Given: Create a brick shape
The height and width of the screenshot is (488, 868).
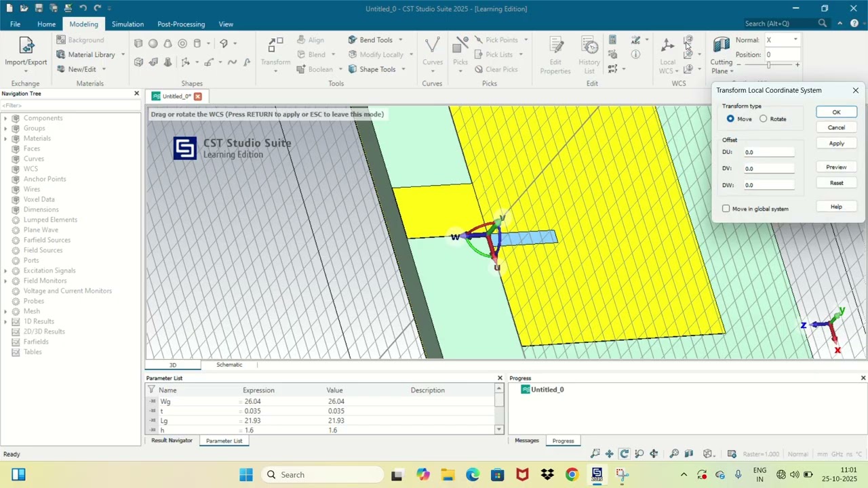Looking at the screenshot, I should coord(138,43).
